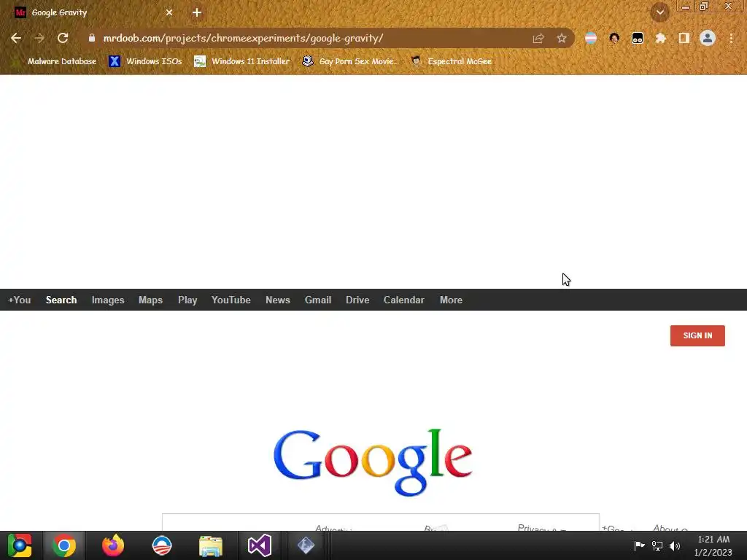This screenshot has height=560, width=747.
Task: Open the striped flag extension icon
Action: click(591, 39)
